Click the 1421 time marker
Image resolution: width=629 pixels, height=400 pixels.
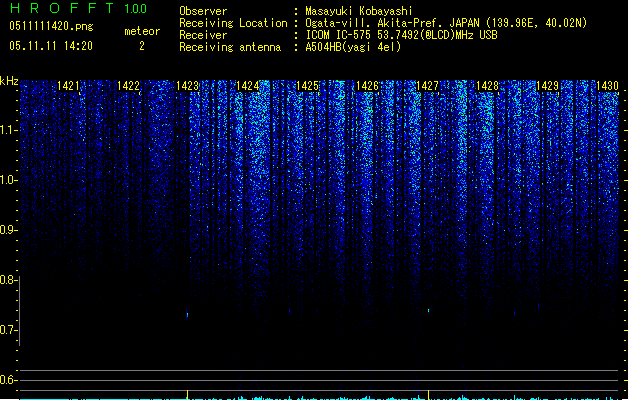[x=68, y=86]
